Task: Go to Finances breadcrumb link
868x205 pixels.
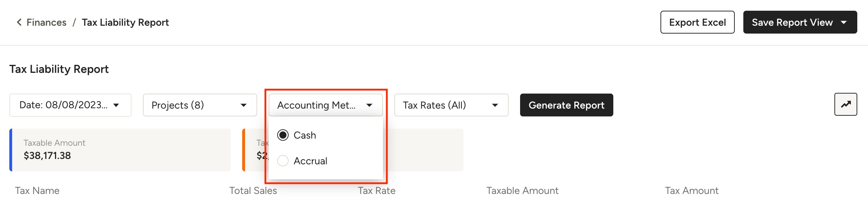Action: (46, 22)
